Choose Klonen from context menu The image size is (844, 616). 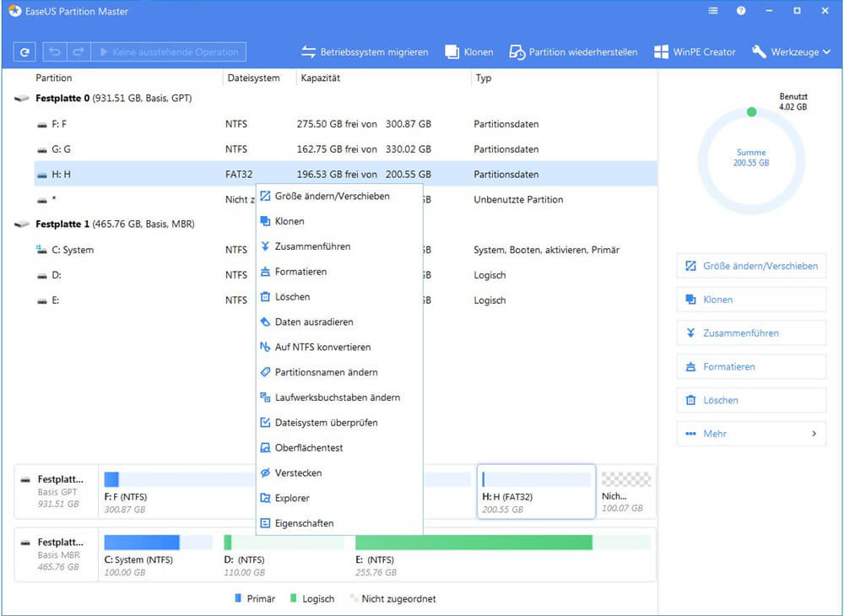pyautogui.click(x=339, y=221)
